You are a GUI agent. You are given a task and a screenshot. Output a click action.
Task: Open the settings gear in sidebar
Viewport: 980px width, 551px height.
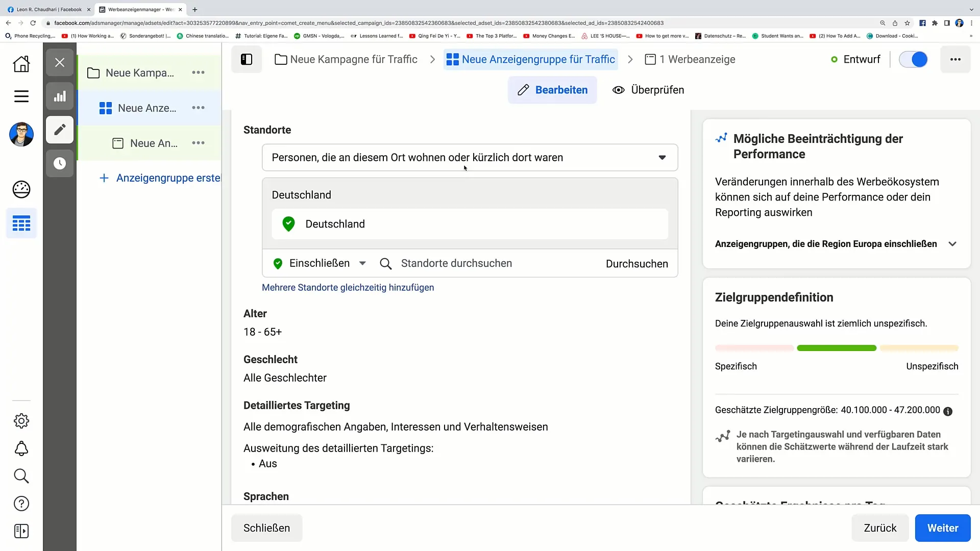tap(21, 421)
